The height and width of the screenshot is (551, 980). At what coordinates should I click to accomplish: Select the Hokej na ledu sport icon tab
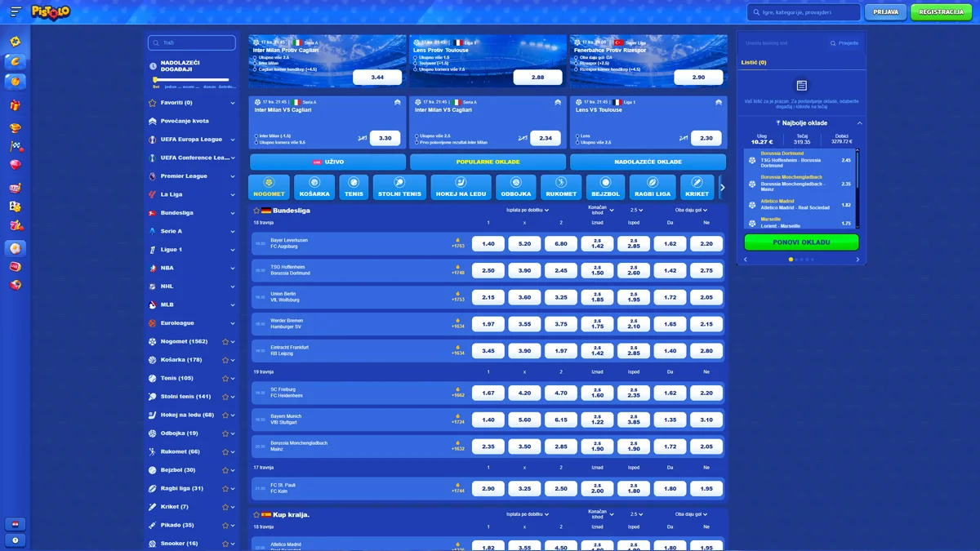point(461,187)
